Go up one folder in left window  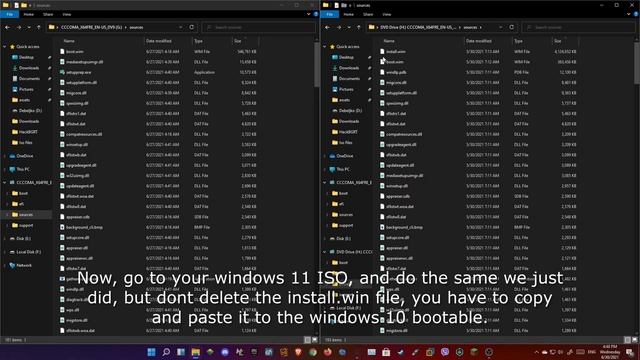[39, 27]
